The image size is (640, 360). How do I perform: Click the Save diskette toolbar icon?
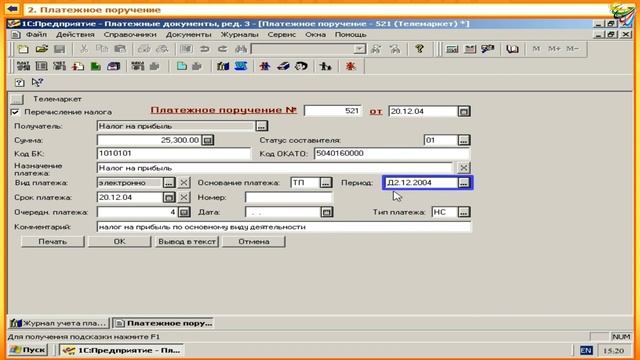coord(60,49)
